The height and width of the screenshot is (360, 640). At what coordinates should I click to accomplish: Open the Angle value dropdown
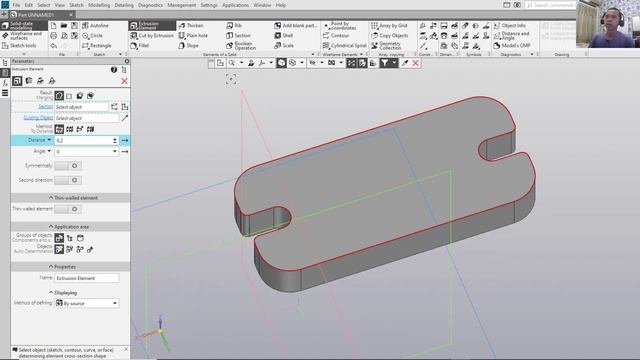(115, 151)
